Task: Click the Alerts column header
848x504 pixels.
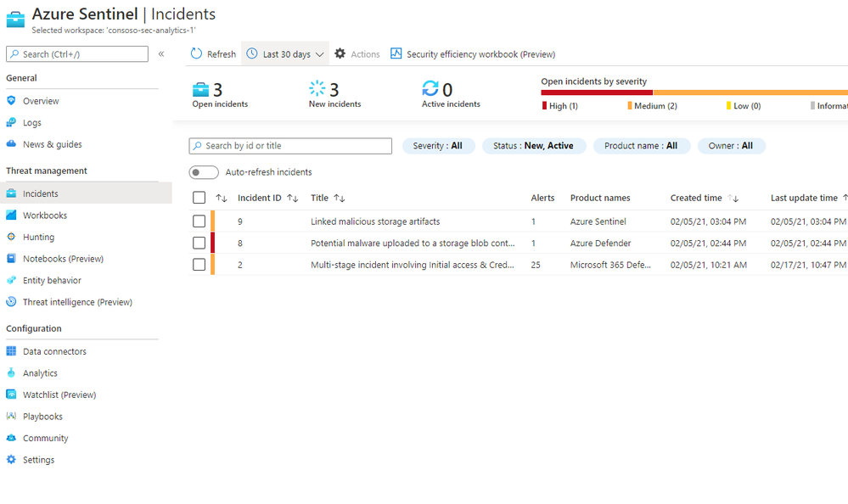Action: (x=542, y=198)
